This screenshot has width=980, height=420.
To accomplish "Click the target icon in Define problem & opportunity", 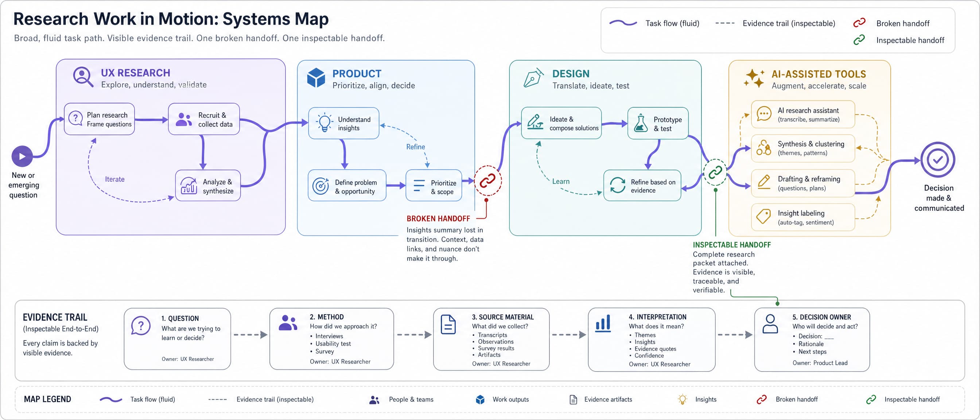I will 321,186.
